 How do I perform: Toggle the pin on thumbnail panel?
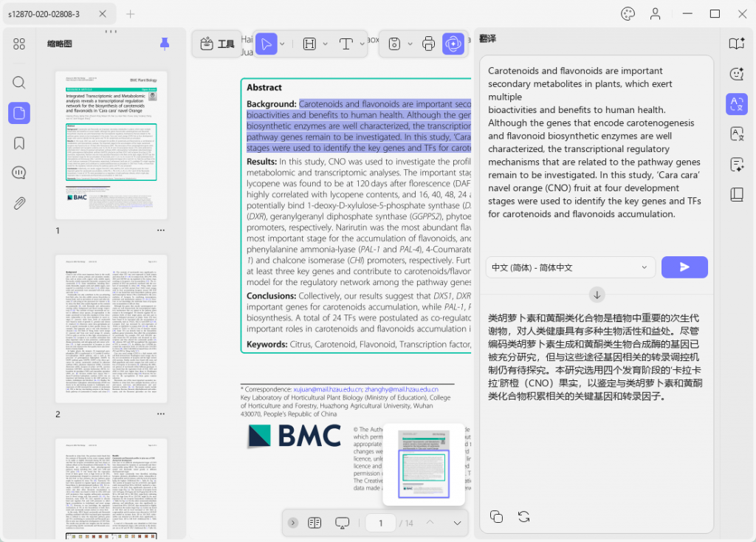(165, 44)
